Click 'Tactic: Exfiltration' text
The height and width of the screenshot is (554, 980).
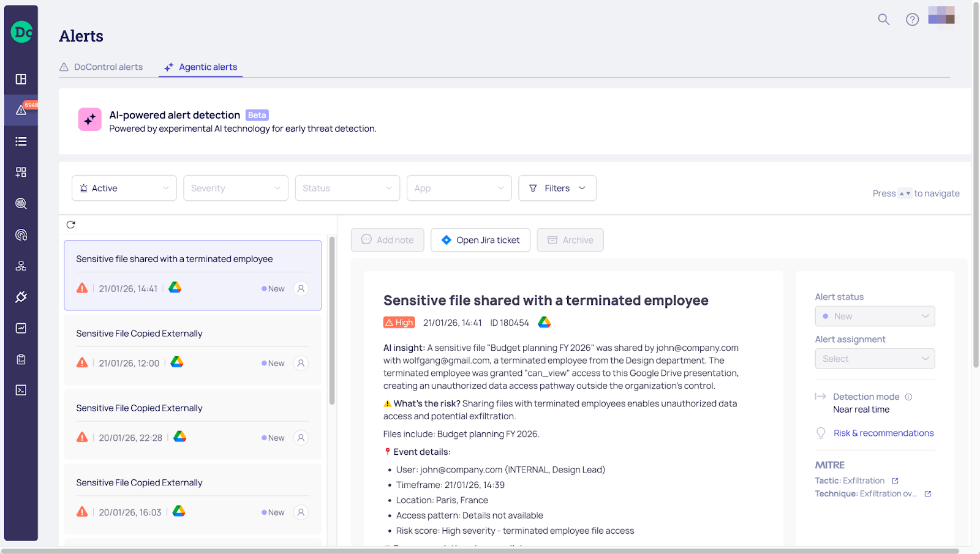tap(850, 481)
